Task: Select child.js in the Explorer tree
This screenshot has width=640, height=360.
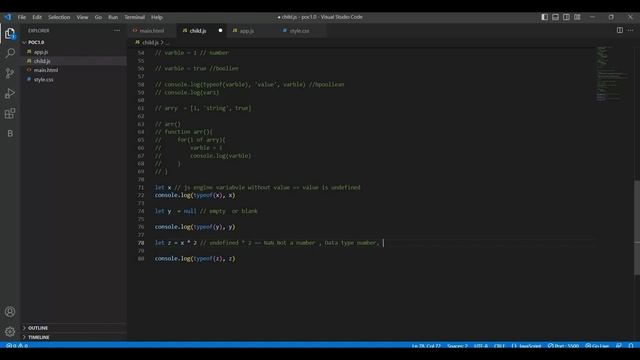Action: (73, 61)
